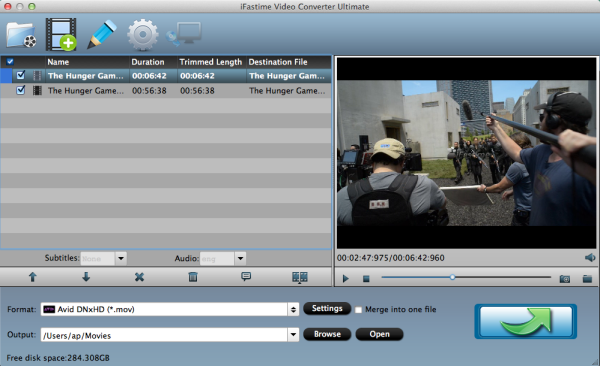Click the add video filmstrip icon
Image resolution: width=600 pixels, height=366 pixels.
coord(61,34)
